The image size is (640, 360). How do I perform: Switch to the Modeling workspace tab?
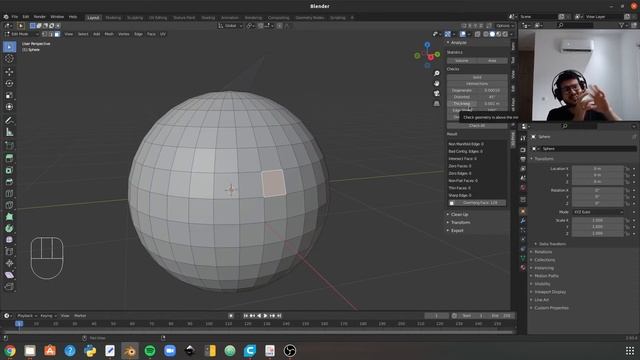pos(113,18)
